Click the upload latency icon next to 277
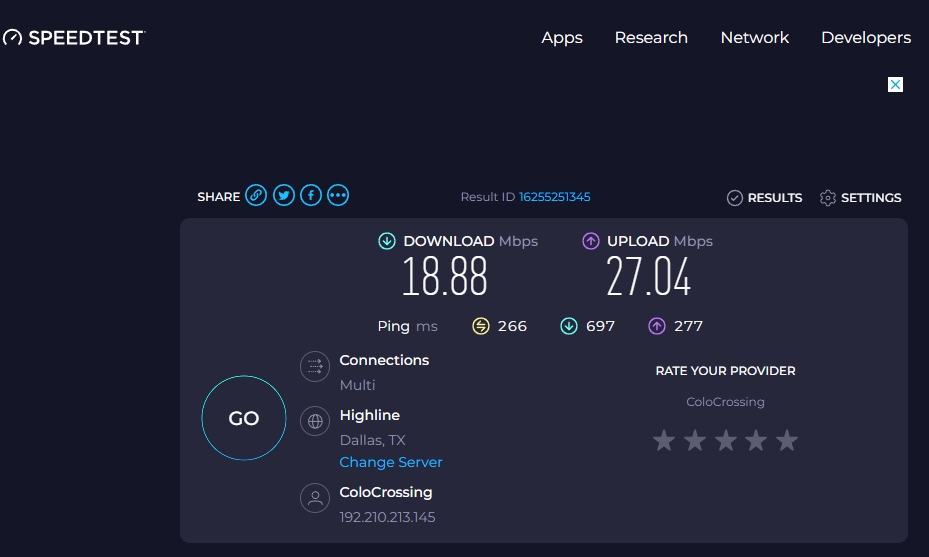 tap(657, 326)
